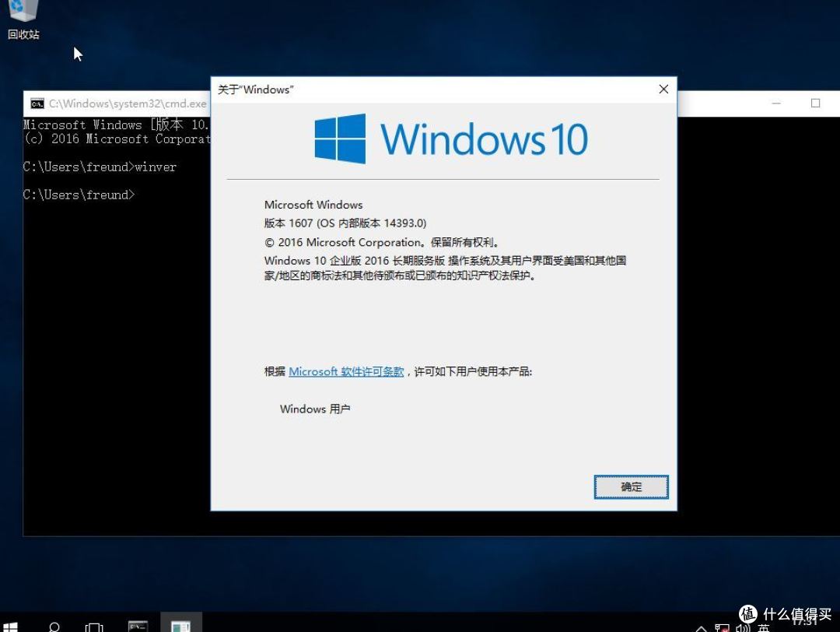
Task: Click the 'Microsoft Windows' label in the dialog
Action: (313, 205)
